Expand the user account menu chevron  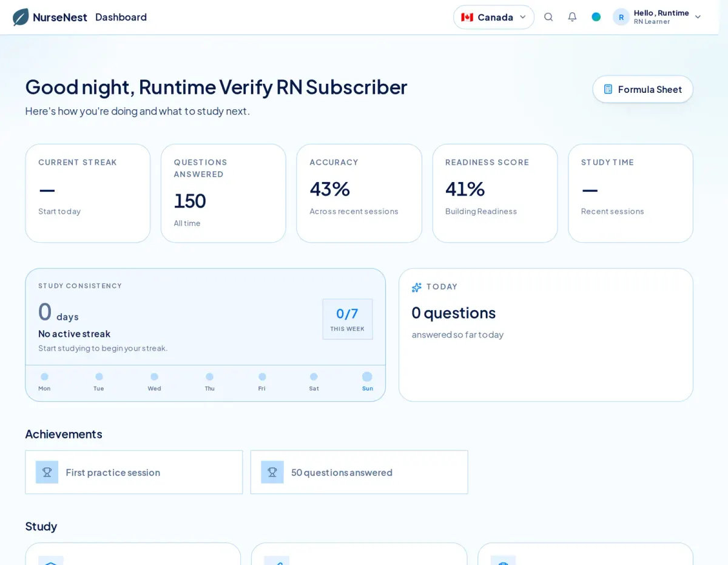[698, 17]
